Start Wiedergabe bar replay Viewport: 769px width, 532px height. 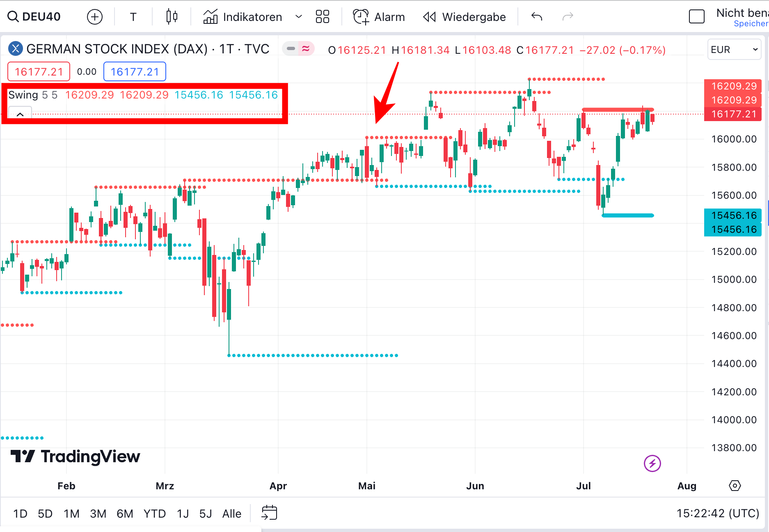pos(465,17)
